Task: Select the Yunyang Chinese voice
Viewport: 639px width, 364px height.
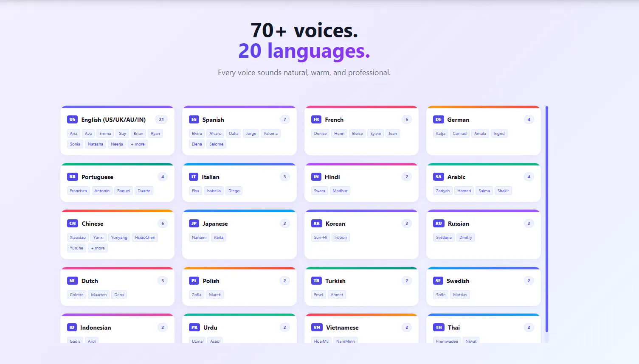Action: click(119, 238)
